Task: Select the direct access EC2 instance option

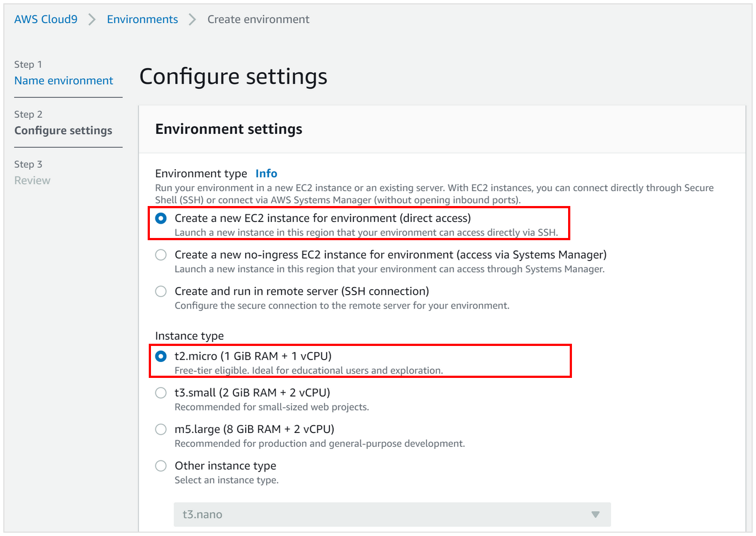Action: click(161, 219)
